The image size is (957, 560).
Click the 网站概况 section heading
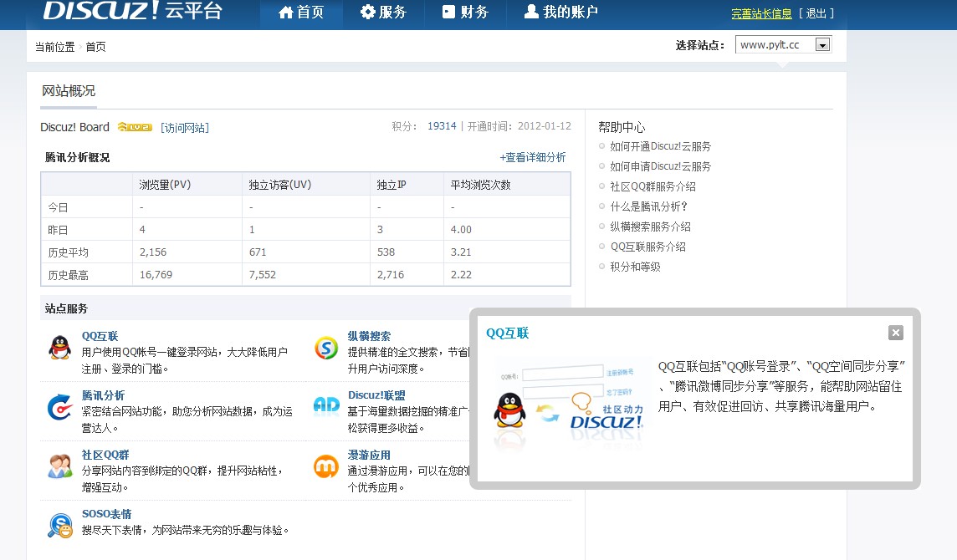(x=69, y=91)
